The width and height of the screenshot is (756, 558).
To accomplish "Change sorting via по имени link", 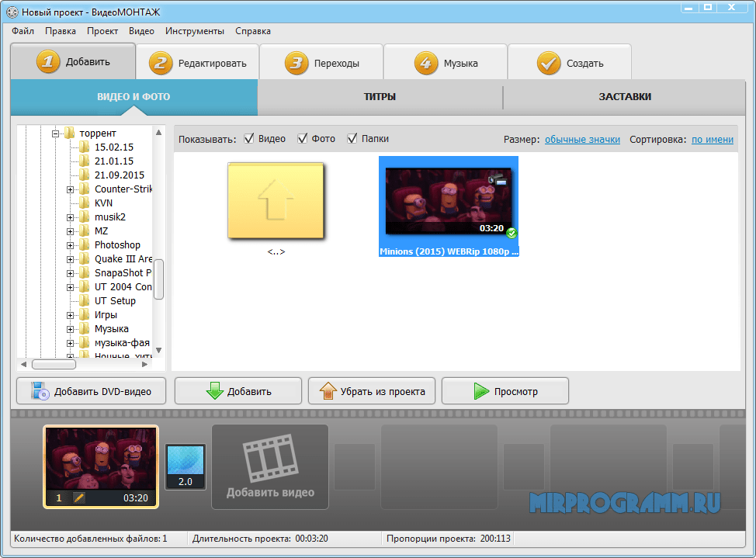I will 713,140.
